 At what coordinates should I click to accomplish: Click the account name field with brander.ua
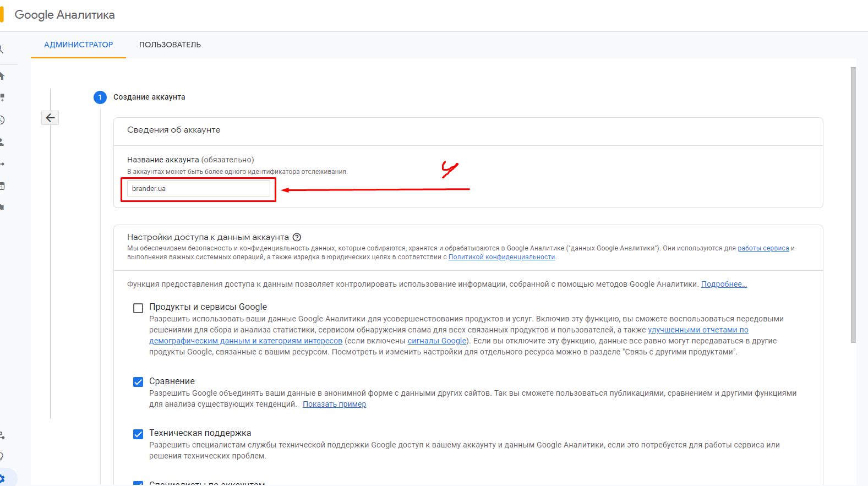[198, 189]
